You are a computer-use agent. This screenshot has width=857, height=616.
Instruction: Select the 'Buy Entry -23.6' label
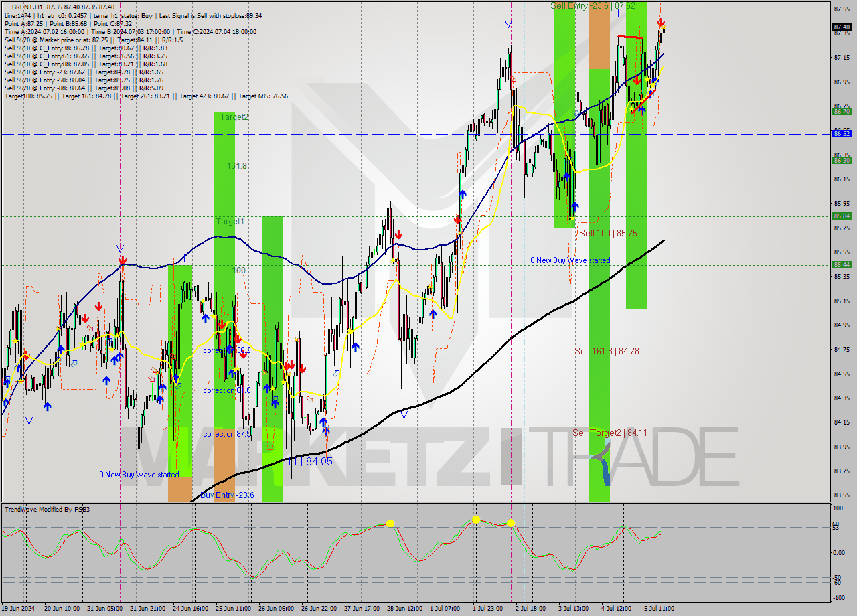tap(227, 495)
